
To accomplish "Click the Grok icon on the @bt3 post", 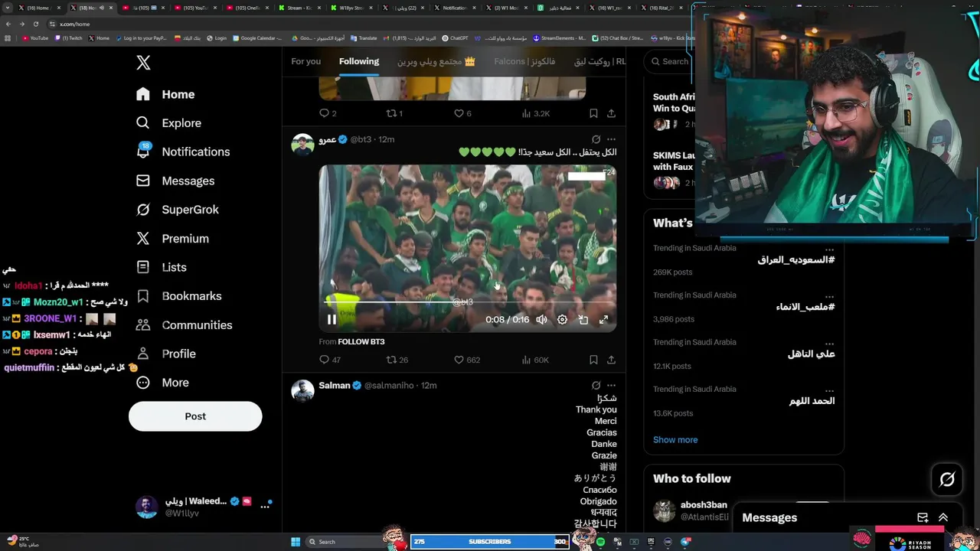I will coord(596,139).
